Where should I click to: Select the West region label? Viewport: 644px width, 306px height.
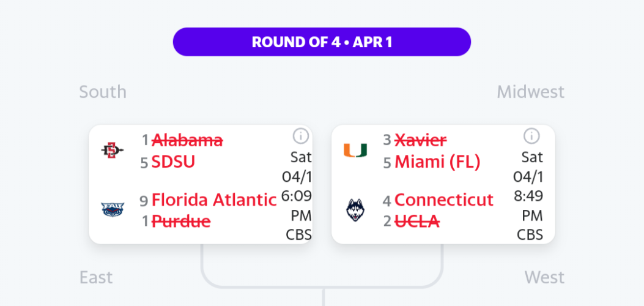pos(544,278)
